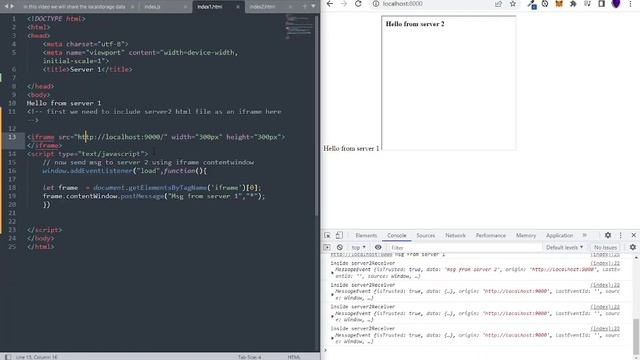Open the Performance tab in DevTools
Screen dimensions: 640x360
tap(490, 236)
